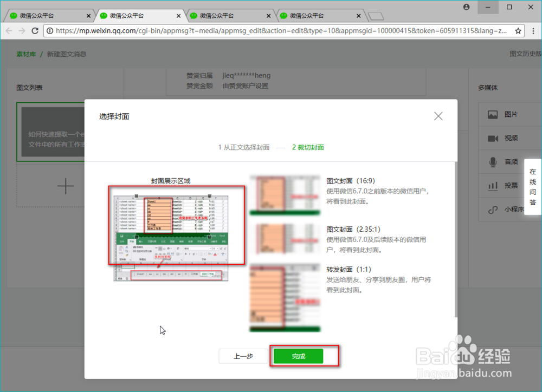The width and height of the screenshot is (542, 392).
Task: Open the 投票 voting tool icon
Action: pos(493,186)
